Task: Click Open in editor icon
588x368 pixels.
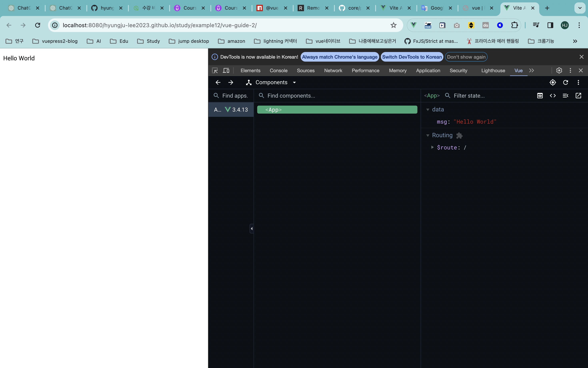Action: coord(578,96)
